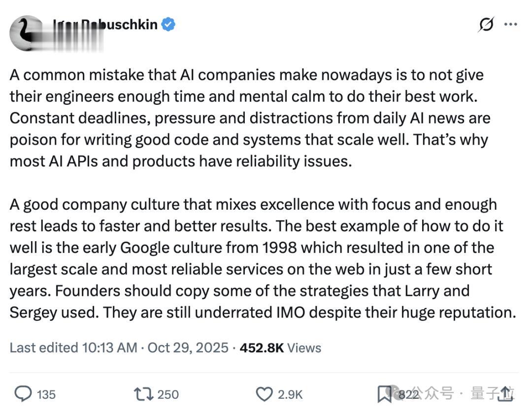
Task: Like the post with heart icon
Action: point(265,394)
